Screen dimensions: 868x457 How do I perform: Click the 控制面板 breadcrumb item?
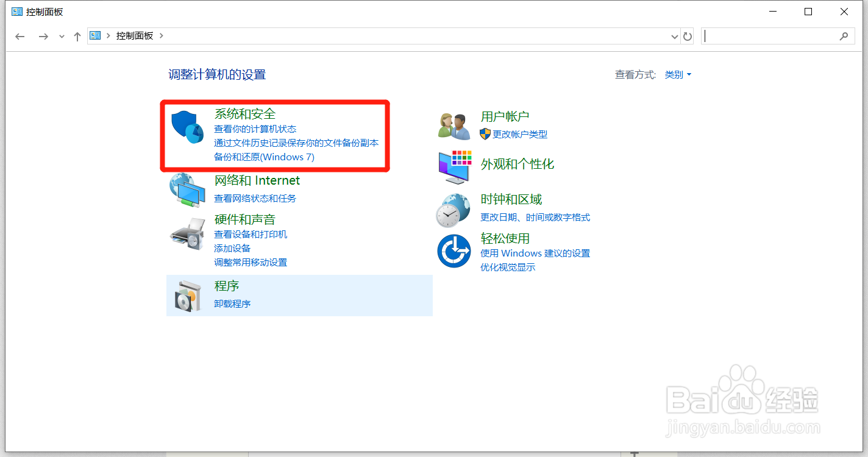pyautogui.click(x=135, y=36)
